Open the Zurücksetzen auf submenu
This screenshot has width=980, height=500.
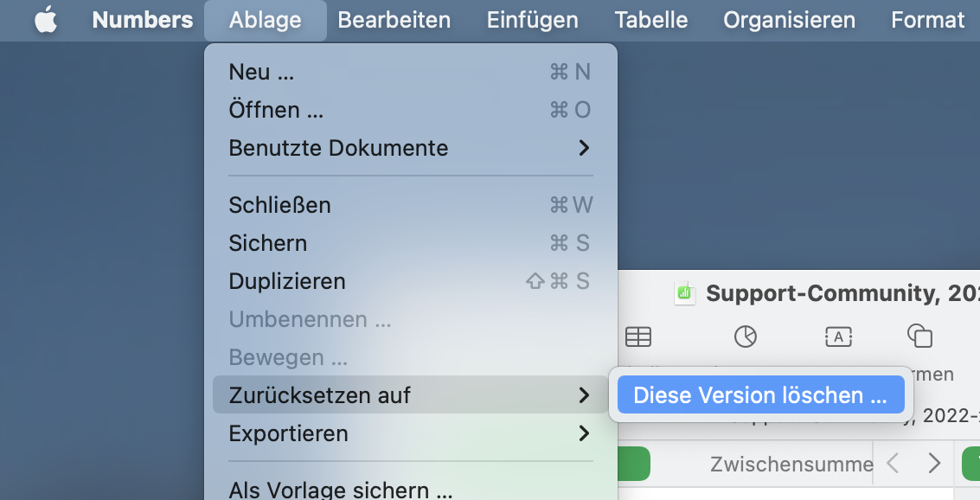click(411, 395)
